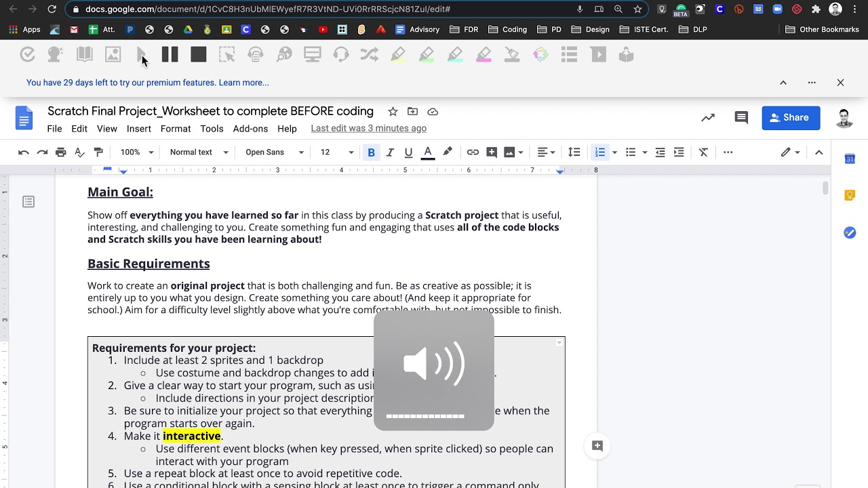
Task: Open the Edit menu
Action: click(79, 129)
